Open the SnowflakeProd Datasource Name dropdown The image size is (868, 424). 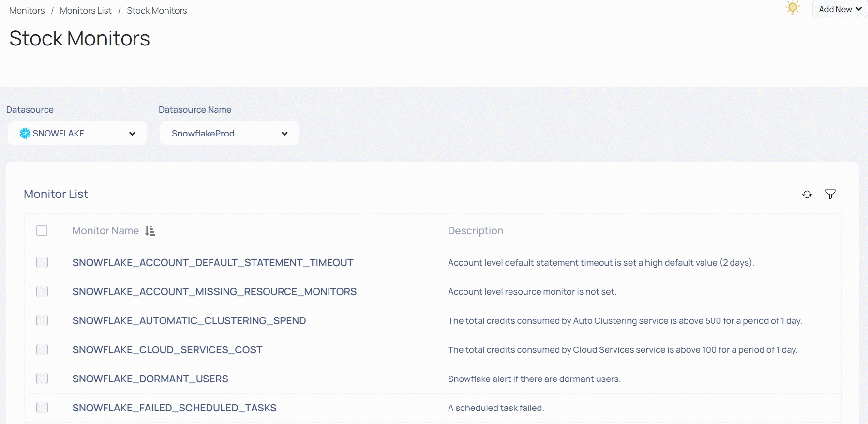(230, 133)
